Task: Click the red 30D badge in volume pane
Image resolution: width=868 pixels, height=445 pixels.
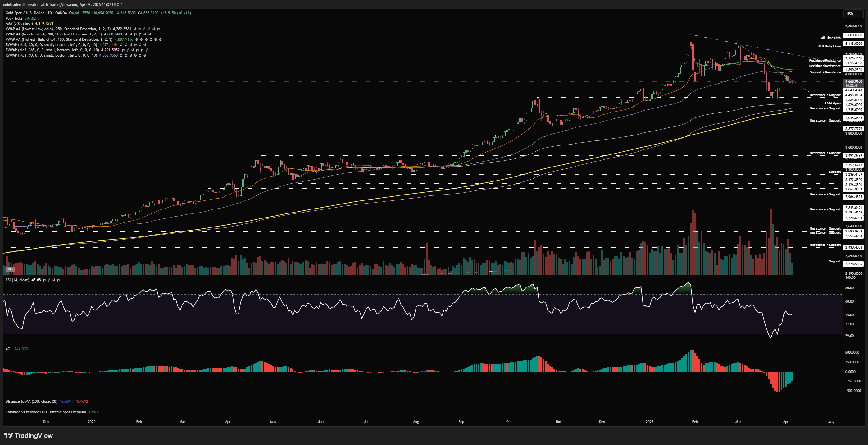Action: [11, 269]
